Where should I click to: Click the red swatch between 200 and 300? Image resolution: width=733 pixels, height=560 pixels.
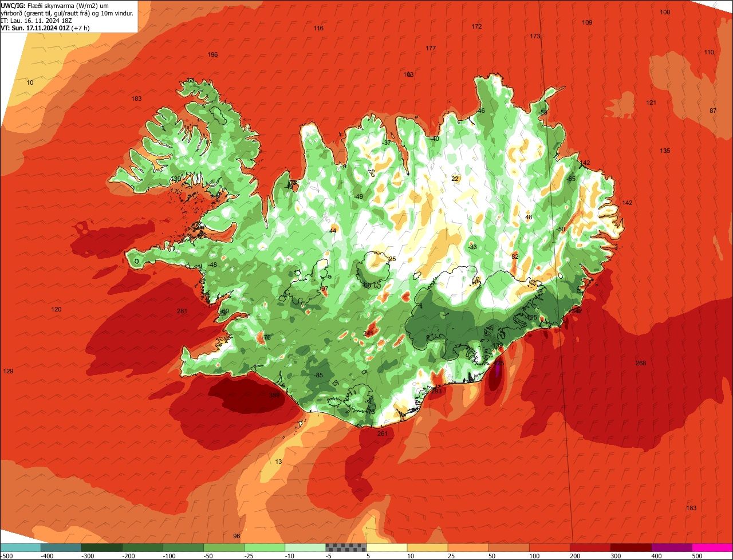[589, 547]
